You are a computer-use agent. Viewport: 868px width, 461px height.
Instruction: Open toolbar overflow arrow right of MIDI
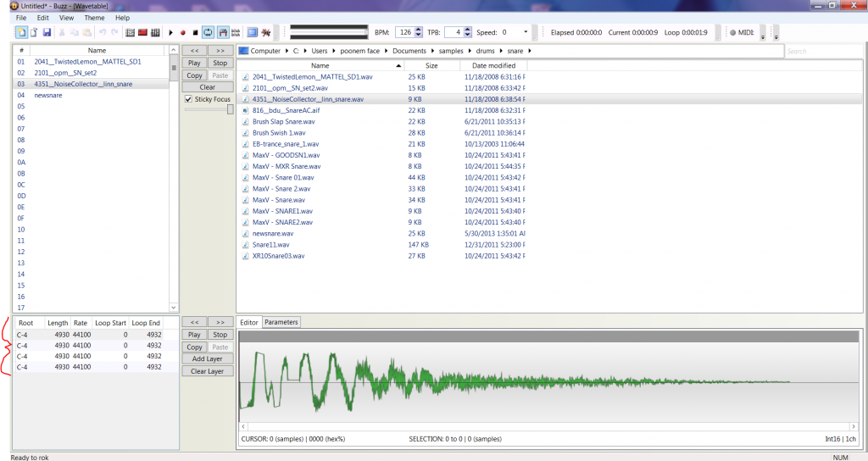[763, 36]
